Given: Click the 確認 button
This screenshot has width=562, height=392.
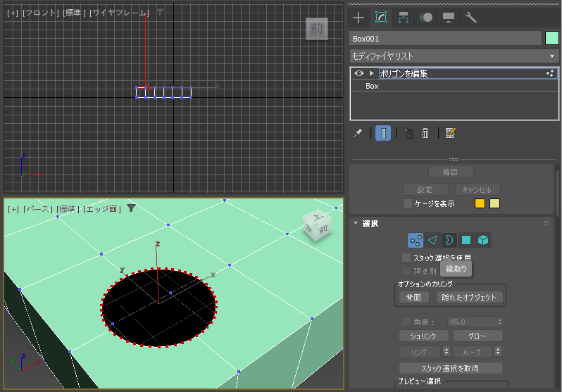Looking at the screenshot, I should click(451, 172).
